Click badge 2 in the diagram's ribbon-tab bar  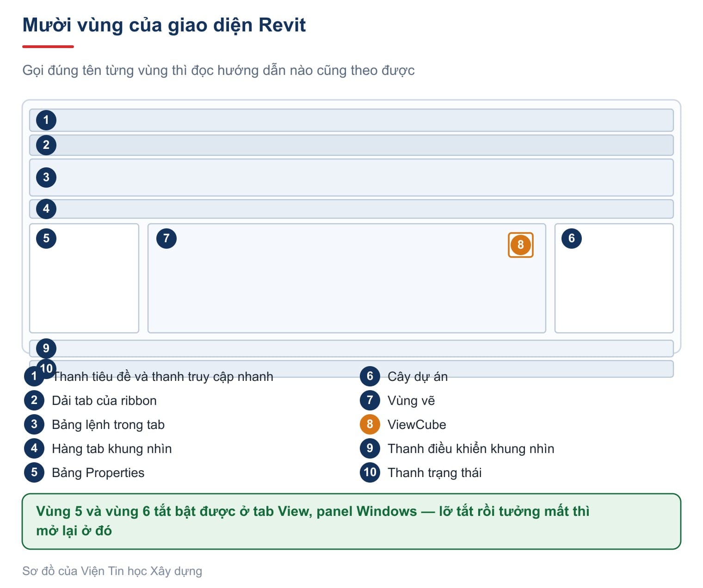click(x=46, y=145)
